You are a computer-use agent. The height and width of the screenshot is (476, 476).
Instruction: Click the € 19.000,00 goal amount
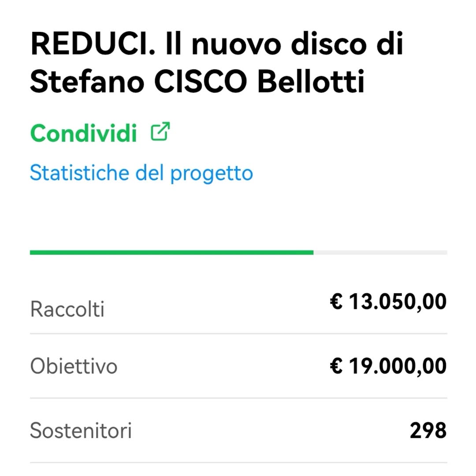coord(388,366)
